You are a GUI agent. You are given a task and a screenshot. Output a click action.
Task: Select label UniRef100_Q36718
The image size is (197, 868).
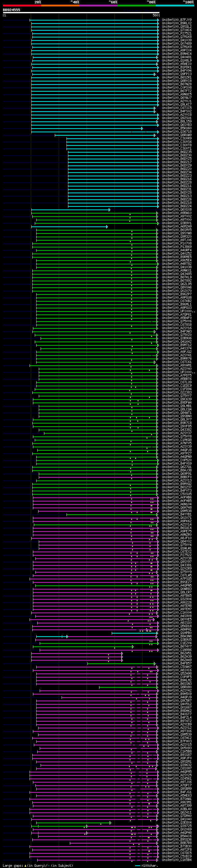click(177, 132)
